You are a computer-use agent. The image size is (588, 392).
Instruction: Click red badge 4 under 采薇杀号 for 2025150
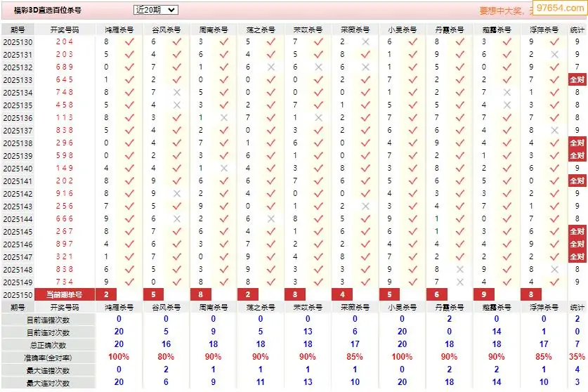[x=342, y=294]
